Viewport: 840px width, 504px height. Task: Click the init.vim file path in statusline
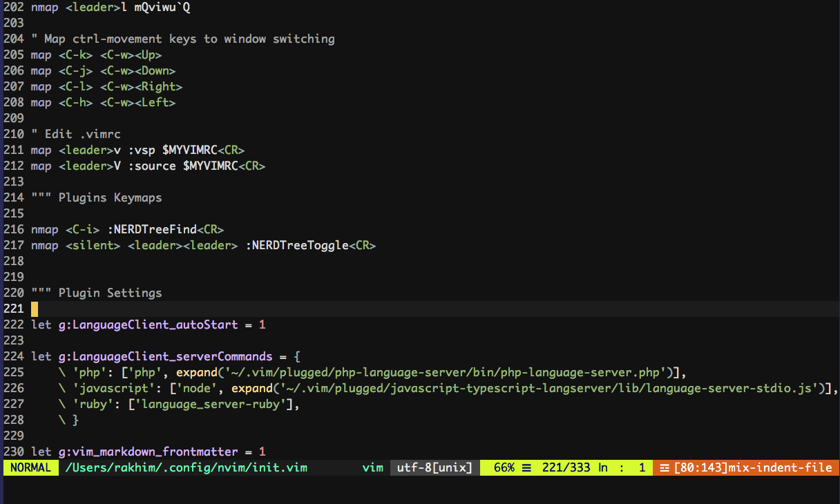[186, 468]
